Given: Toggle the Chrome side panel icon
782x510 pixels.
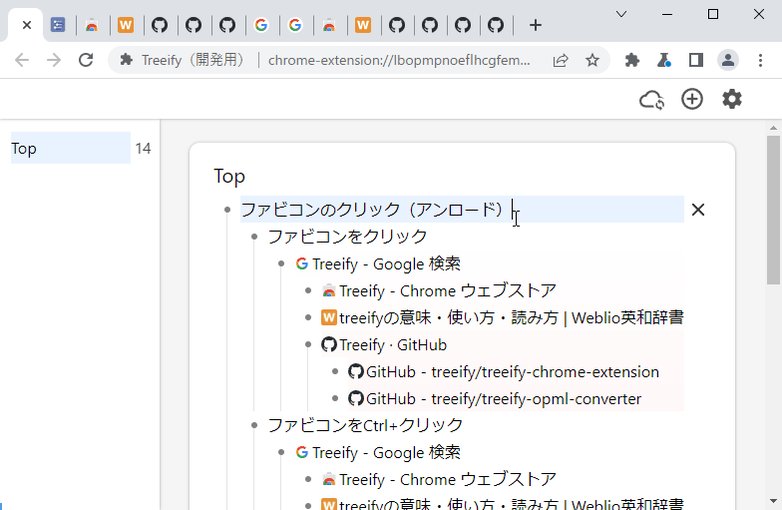Looking at the screenshot, I should coord(696,60).
